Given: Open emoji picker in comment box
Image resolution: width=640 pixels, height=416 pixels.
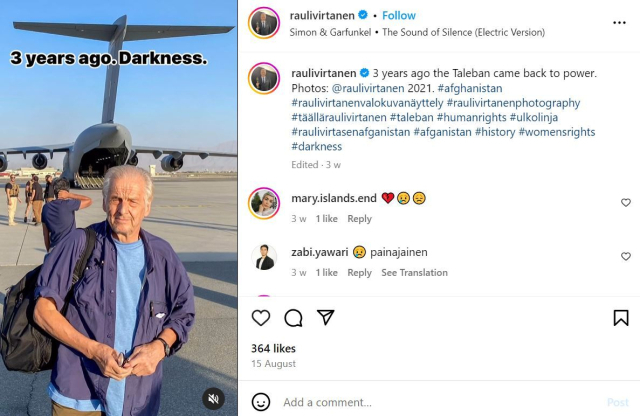Looking at the screenshot, I should click(x=261, y=402).
